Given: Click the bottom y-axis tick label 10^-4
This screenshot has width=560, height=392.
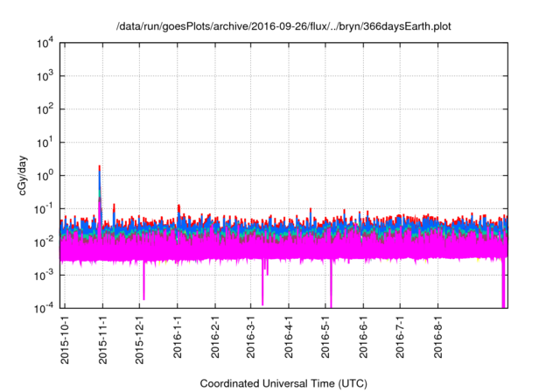Looking at the screenshot, I should point(45,307).
